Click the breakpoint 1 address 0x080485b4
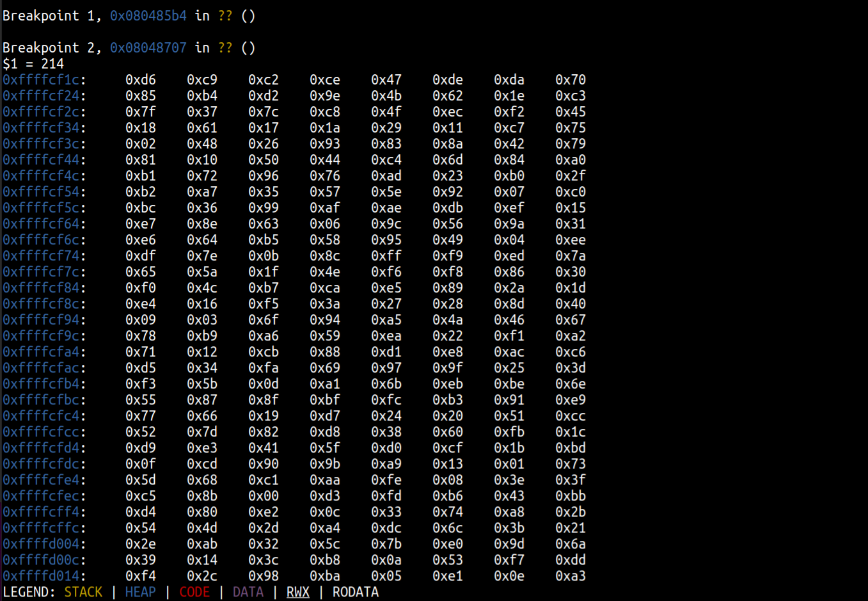Image resolution: width=868 pixels, height=601 pixels. (148, 16)
